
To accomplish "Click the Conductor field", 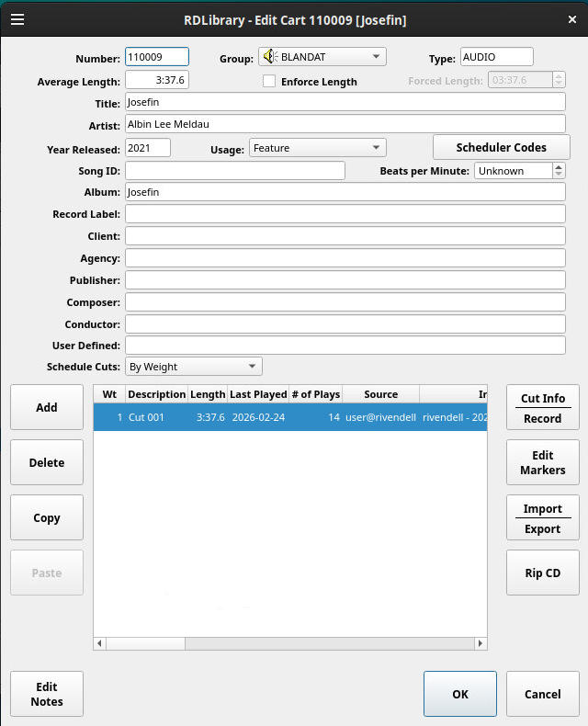I will tap(345, 324).
